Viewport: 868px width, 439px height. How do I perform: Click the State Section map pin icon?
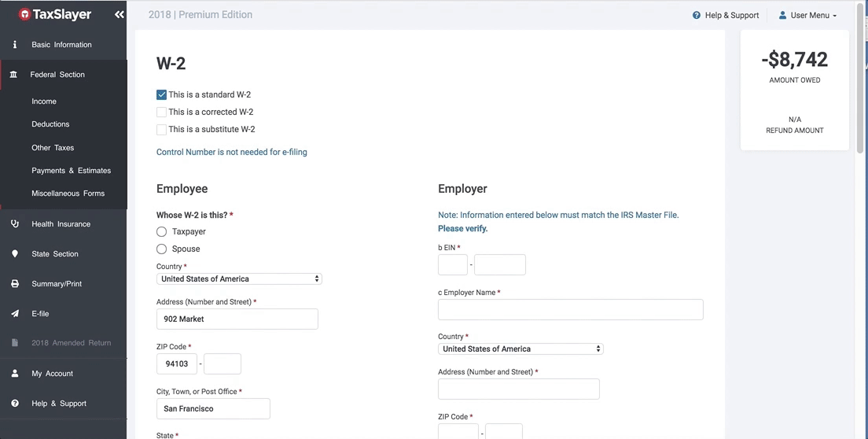[15, 254]
